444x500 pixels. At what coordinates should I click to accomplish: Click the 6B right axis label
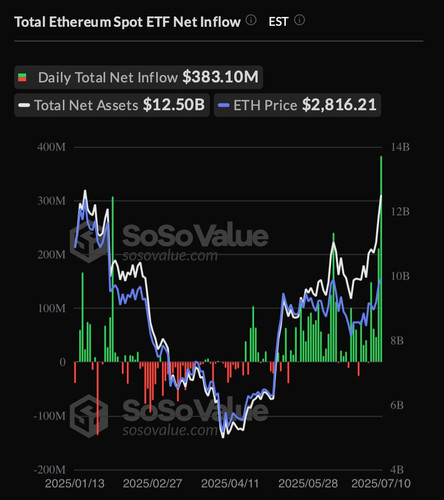tap(397, 405)
